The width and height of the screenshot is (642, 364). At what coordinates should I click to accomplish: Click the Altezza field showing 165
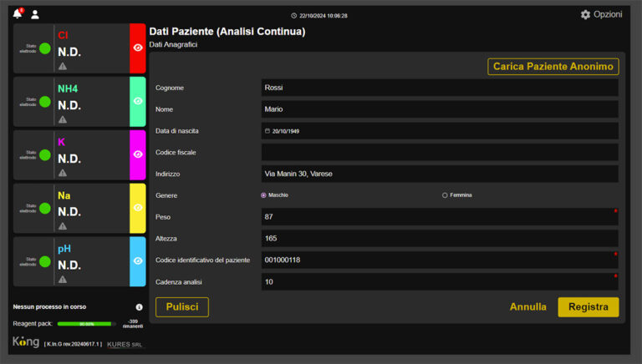click(x=440, y=239)
